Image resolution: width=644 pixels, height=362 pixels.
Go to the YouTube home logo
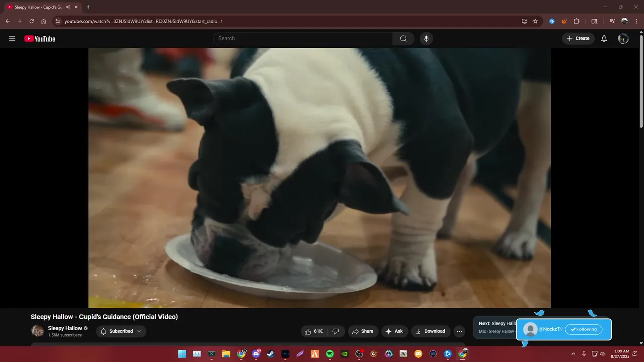click(40, 39)
